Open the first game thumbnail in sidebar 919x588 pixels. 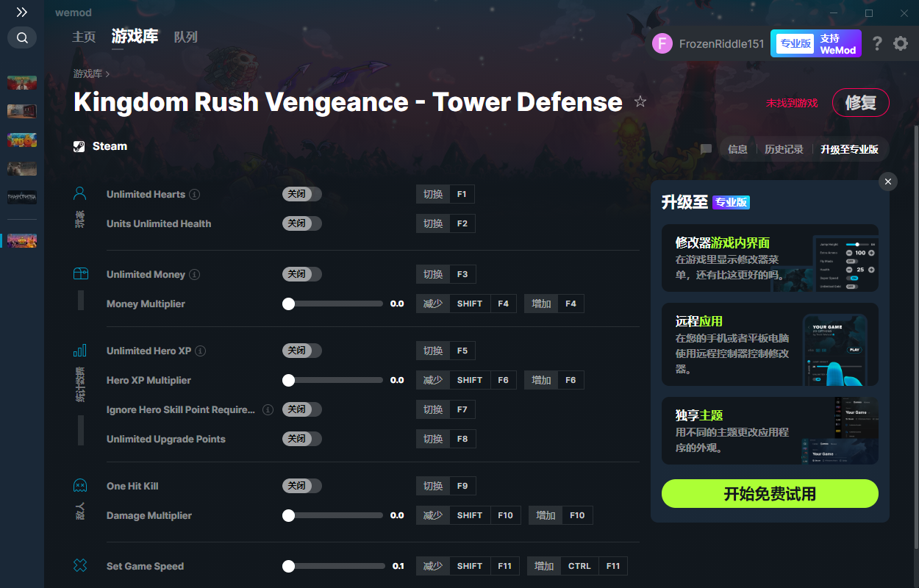pos(22,82)
